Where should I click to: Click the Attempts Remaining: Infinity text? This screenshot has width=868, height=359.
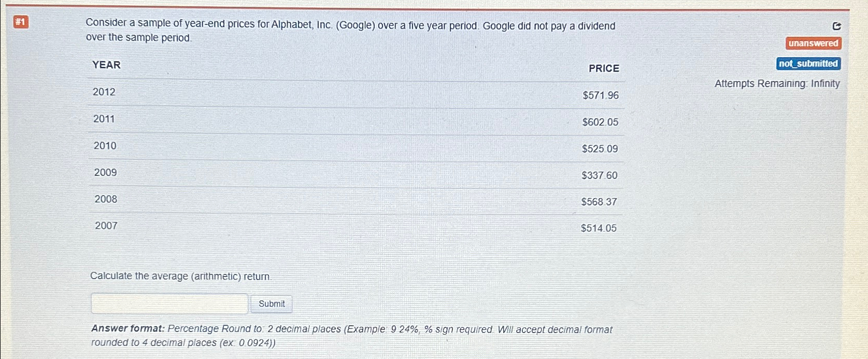tap(777, 84)
